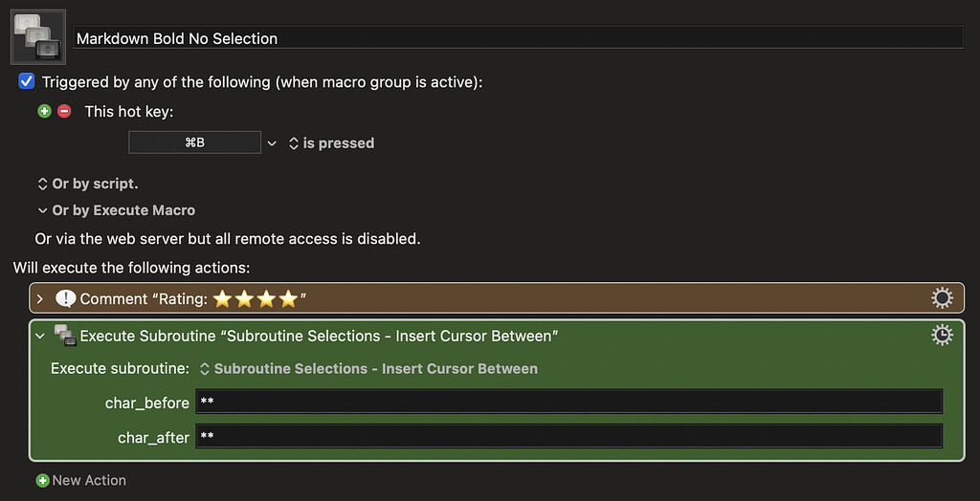Collapse the Execute Subroutine action
The image size is (980, 501).
coord(40,336)
